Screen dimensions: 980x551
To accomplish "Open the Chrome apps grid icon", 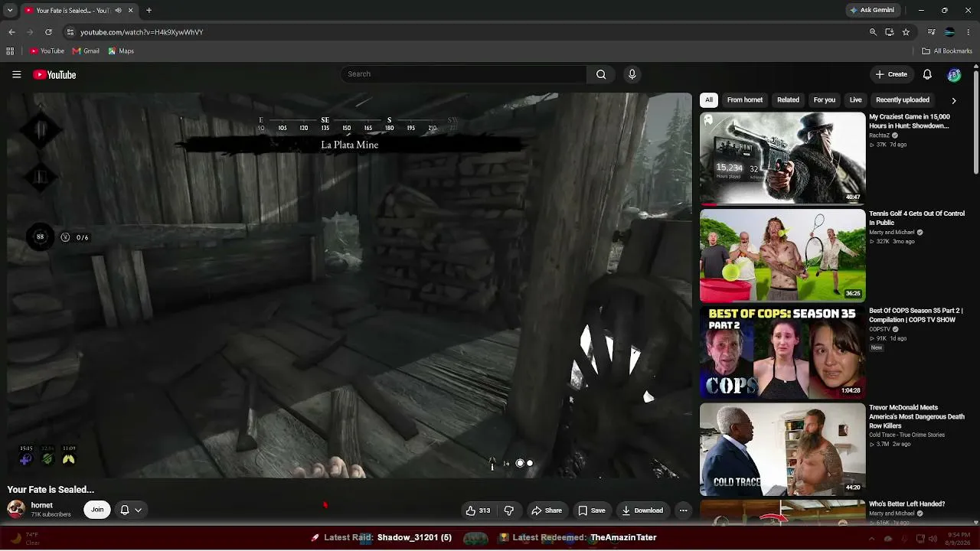I will (x=10, y=51).
